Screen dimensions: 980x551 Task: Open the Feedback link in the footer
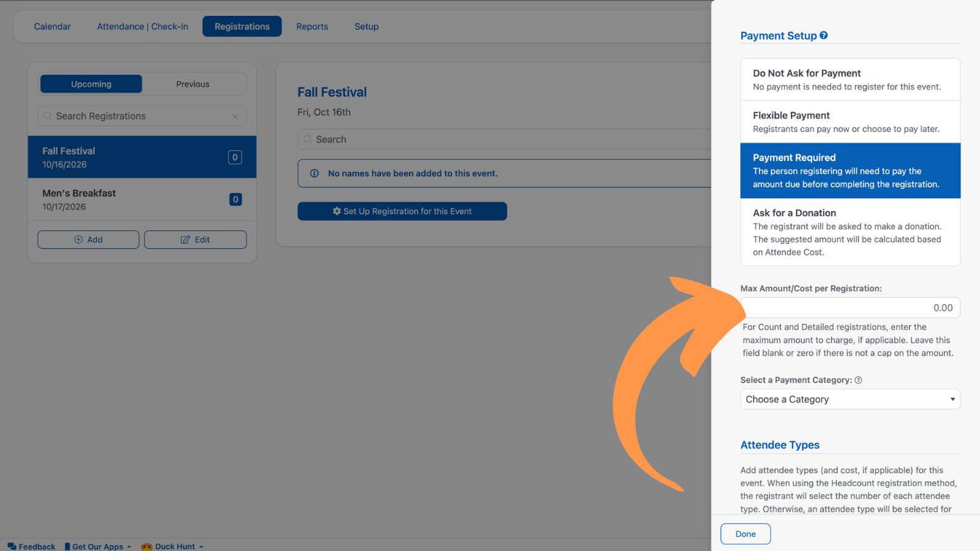pyautogui.click(x=31, y=546)
